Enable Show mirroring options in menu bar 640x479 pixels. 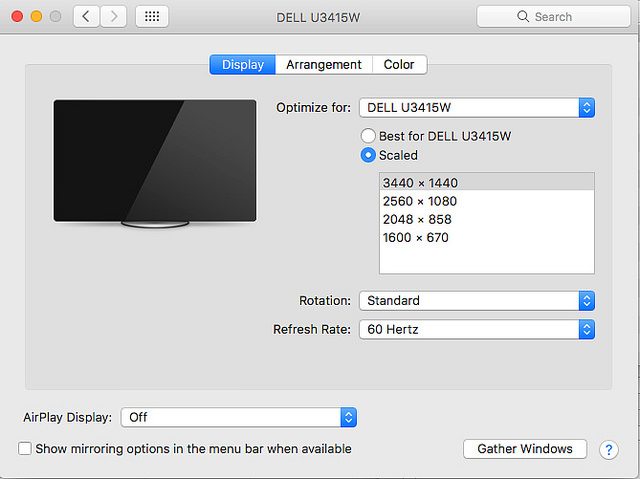(25, 448)
